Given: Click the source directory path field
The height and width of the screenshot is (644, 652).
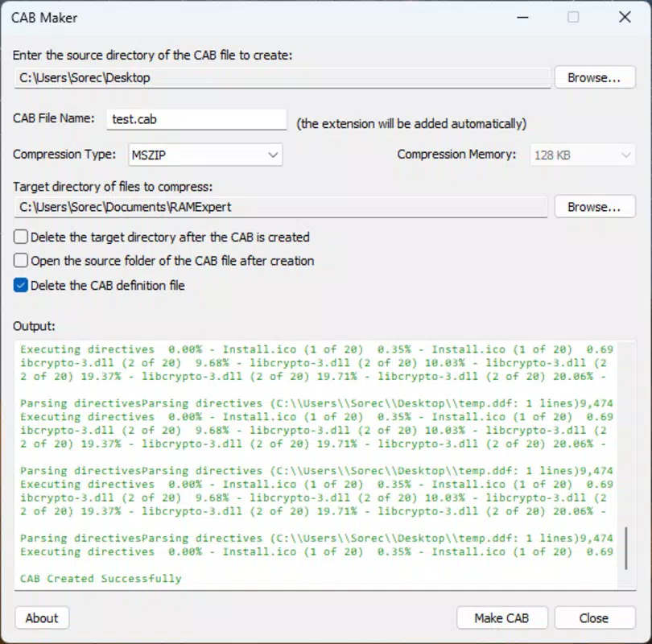Looking at the screenshot, I should pyautogui.click(x=283, y=78).
